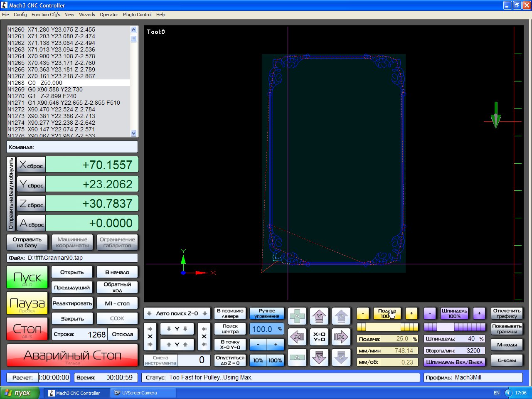Screen dimensions: 532x399
Task: Click the spindle speed override bar
Action: [454, 327]
